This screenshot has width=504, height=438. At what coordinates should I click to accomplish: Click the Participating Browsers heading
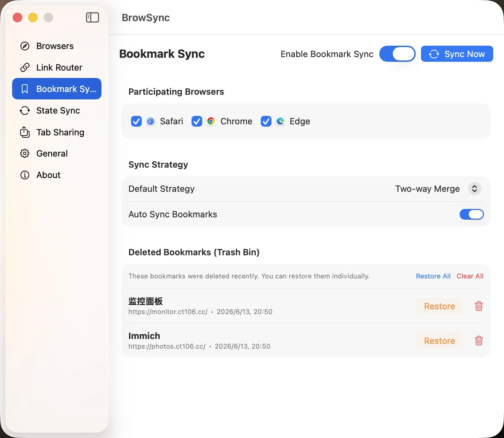(176, 92)
